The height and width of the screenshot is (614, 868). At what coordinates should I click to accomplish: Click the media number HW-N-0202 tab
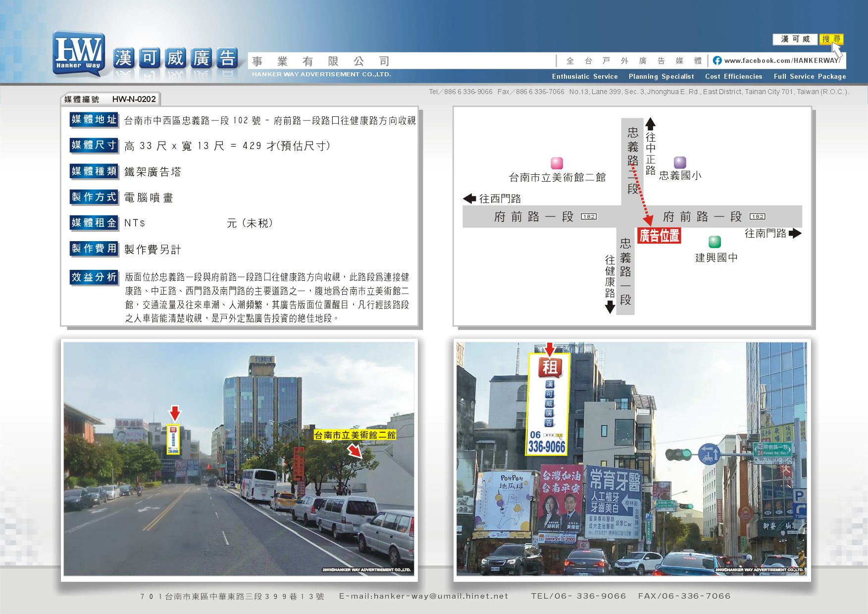click(110, 99)
